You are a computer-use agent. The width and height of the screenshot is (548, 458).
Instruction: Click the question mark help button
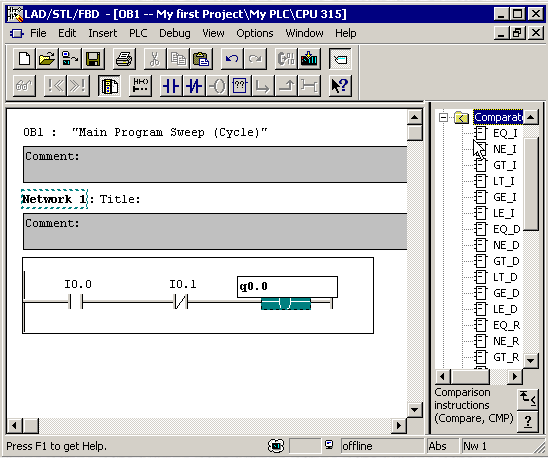(528, 421)
